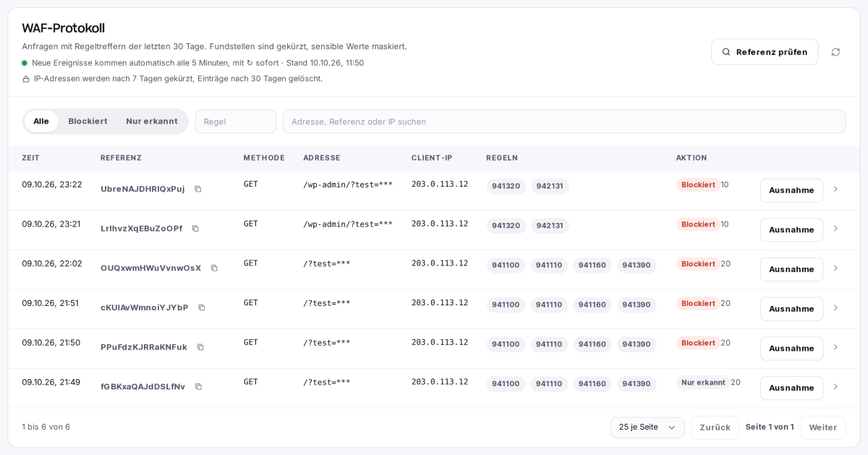Copy reference cKUlAvWmnoiYJYbP
The image size is (868, 455).
202,307
